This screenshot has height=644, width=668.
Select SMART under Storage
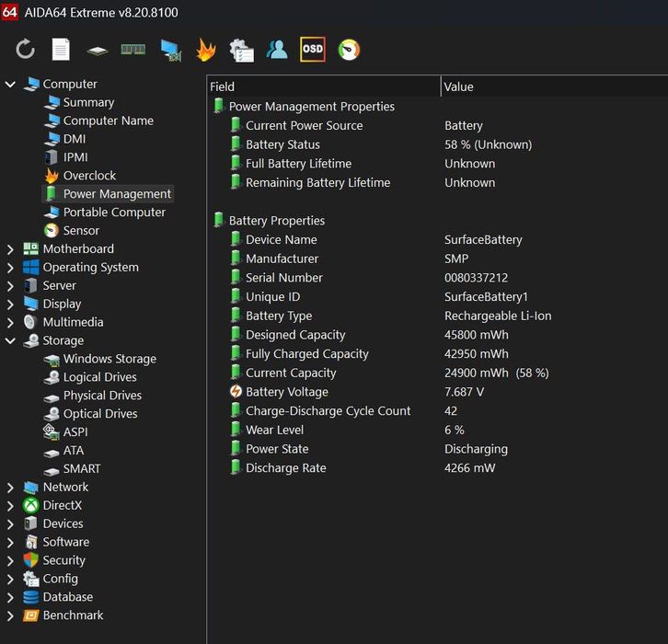[x=82, y=469]
